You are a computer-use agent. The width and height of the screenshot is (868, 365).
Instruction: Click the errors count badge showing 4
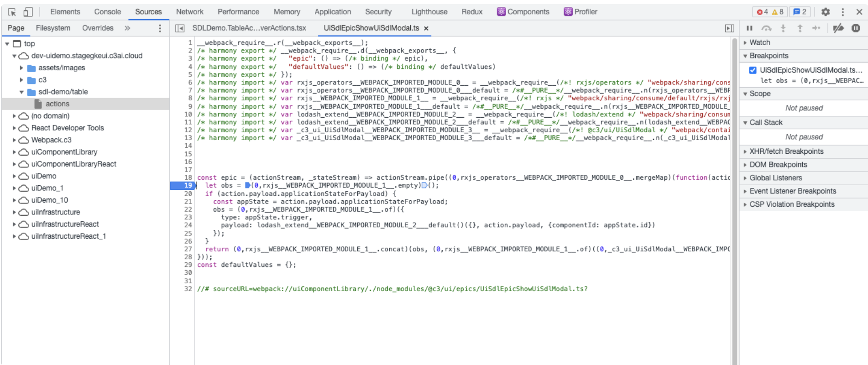pyautogui.click(x=763, y=12)
